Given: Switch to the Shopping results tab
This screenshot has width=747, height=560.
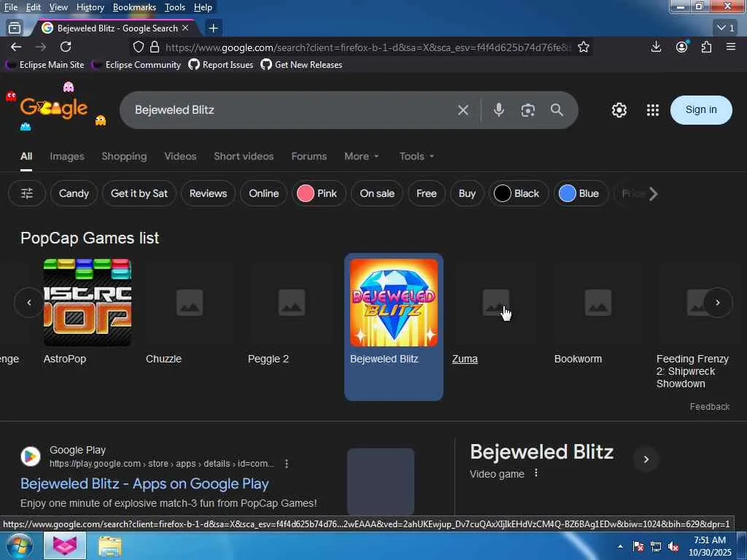Looking at the screenshot, I should coord(124,156).
